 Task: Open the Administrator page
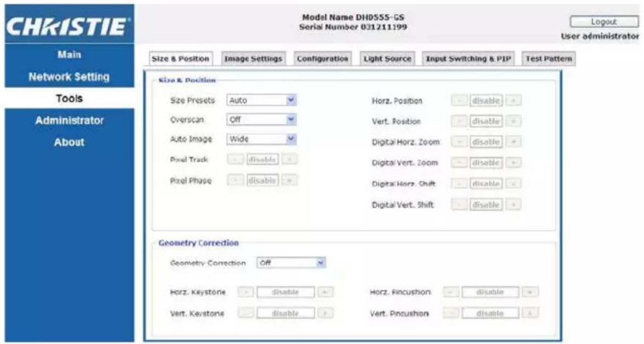pos(69,121)
